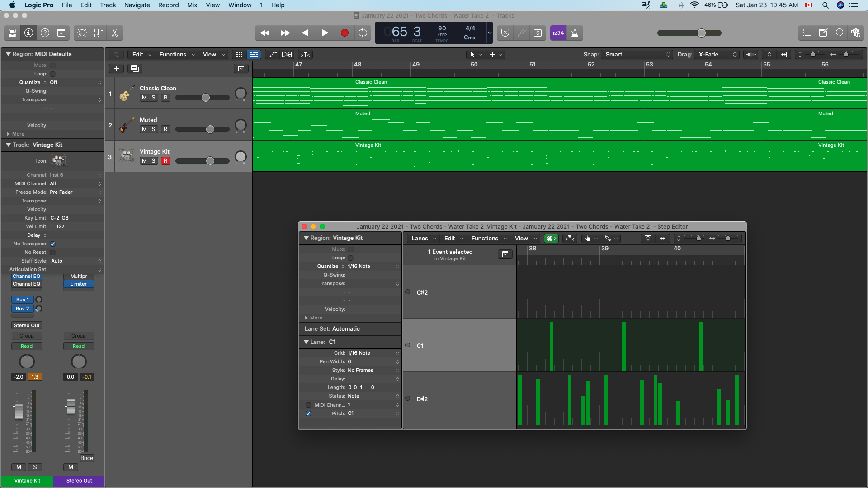The height and width of the screenshot is (488, 868).
Task: Click the Limiter plugin slot
Action: [x=79, y=284]
